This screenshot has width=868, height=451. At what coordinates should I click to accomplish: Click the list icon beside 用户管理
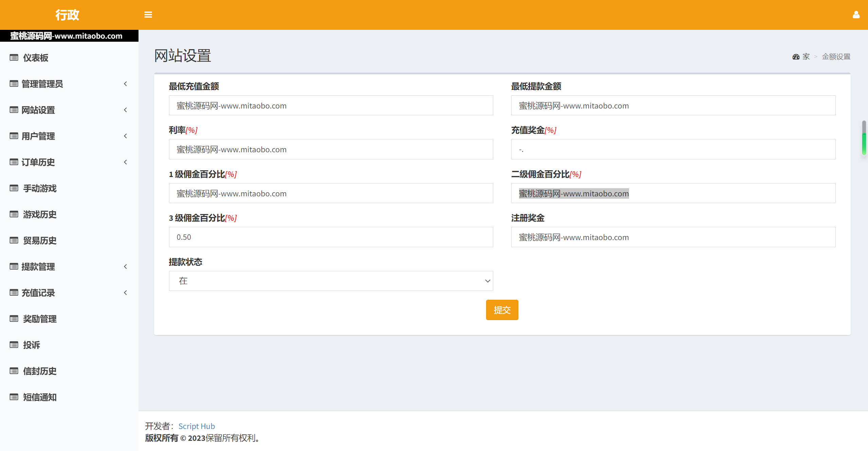coord(14,136)
